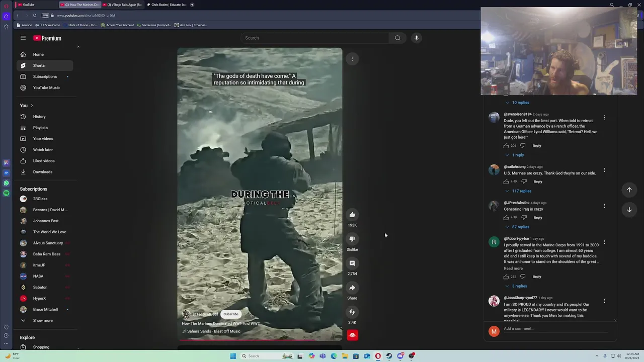Open comments icon showing 2,754

tap(352, 263)
